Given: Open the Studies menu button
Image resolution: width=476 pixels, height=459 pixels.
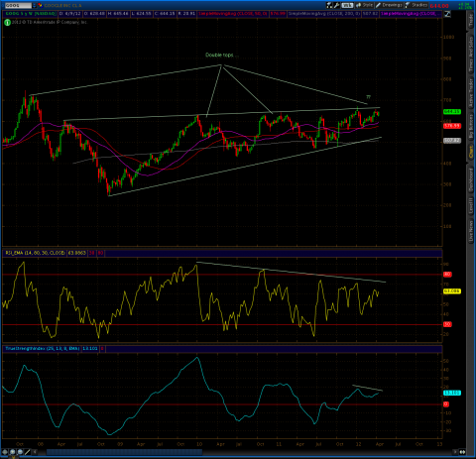Looking at the screenshot, I should coord(416,5).
